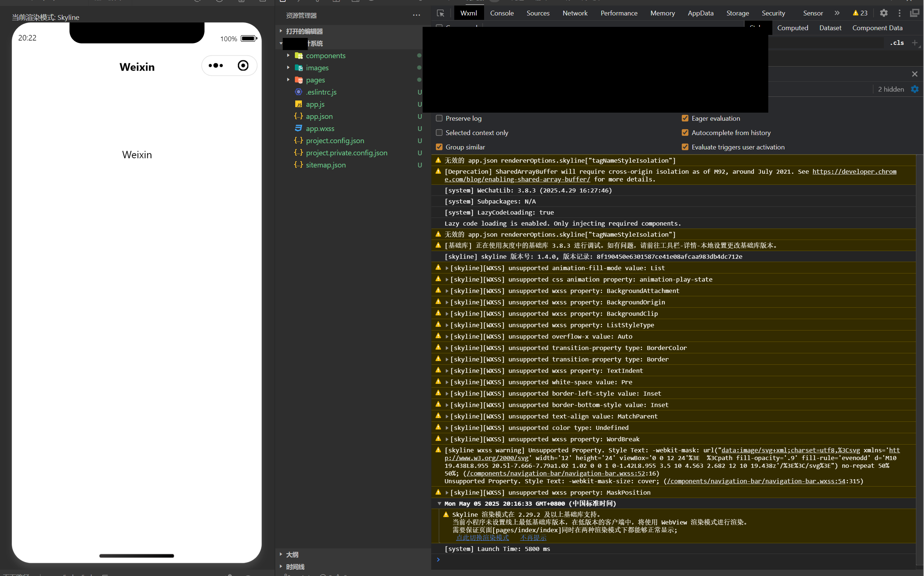This screenshot has height=576, width=924.
Task: Click the add new style rule plus
Action: tap(914, 43)
